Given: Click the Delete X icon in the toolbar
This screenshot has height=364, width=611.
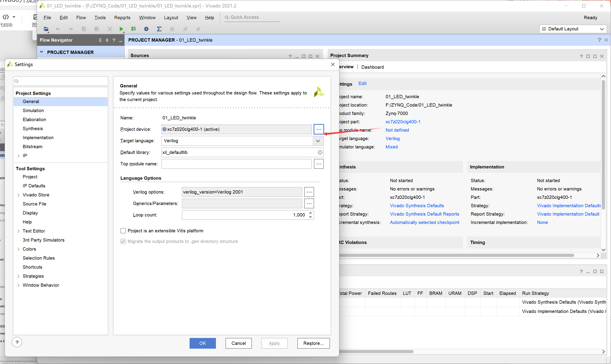Looking at the screenshot, I should 110,29.
